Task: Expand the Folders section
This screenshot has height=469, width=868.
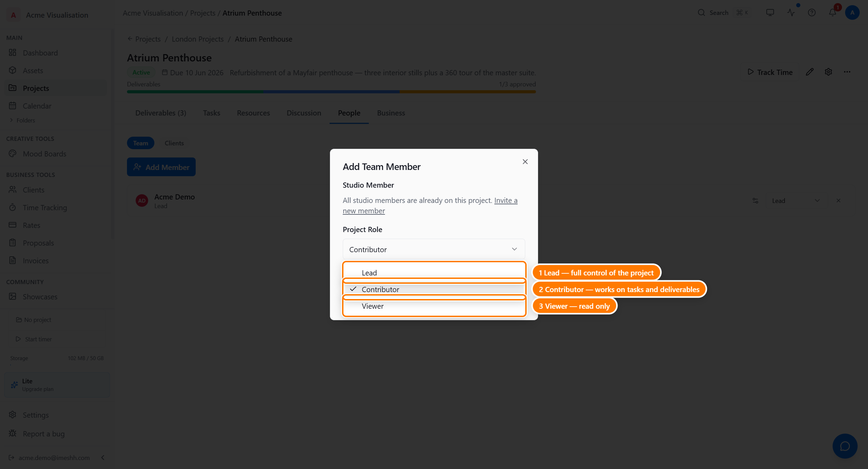Action: click(x=22, y=120)
